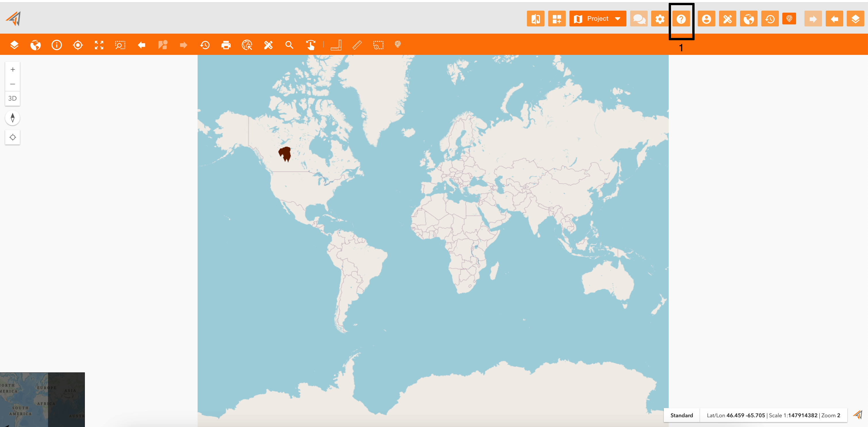868x427 pixels.
Task: Click the Scale 1:147914382 readout
Action: tap(793, 415)
